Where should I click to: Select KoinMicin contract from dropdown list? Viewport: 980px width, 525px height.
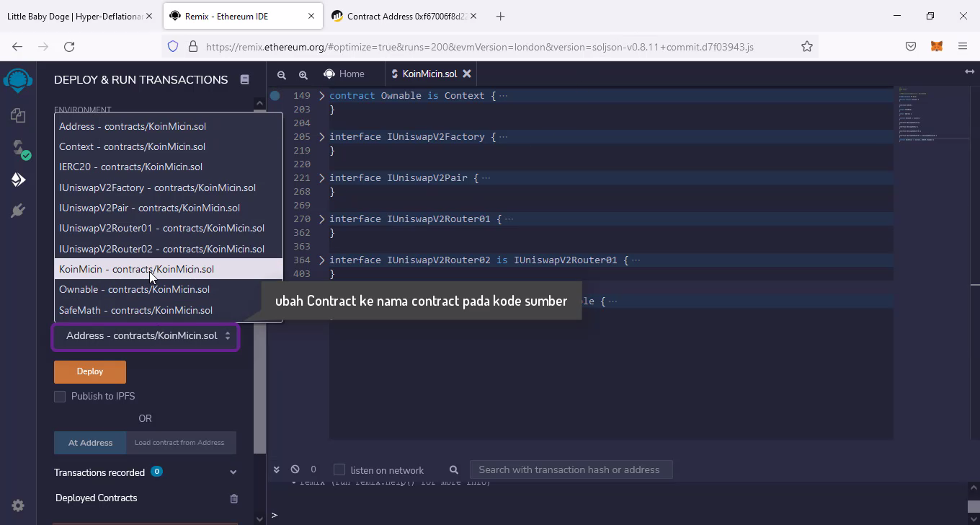[x=136, y=269]
